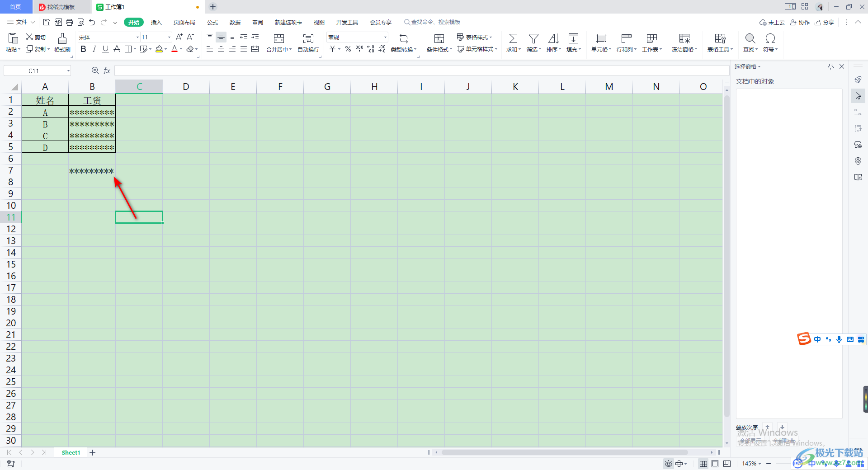Toggle top vertical alignment
The height and width of the screenshot is (470, 868).
(x=210, y=37)
